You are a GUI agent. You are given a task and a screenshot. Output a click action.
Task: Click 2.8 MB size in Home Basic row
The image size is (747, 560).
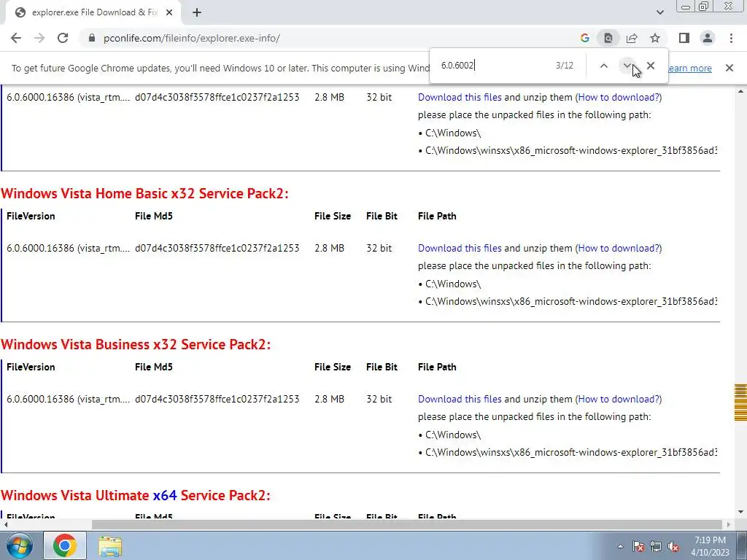click(x=329, y=248)
